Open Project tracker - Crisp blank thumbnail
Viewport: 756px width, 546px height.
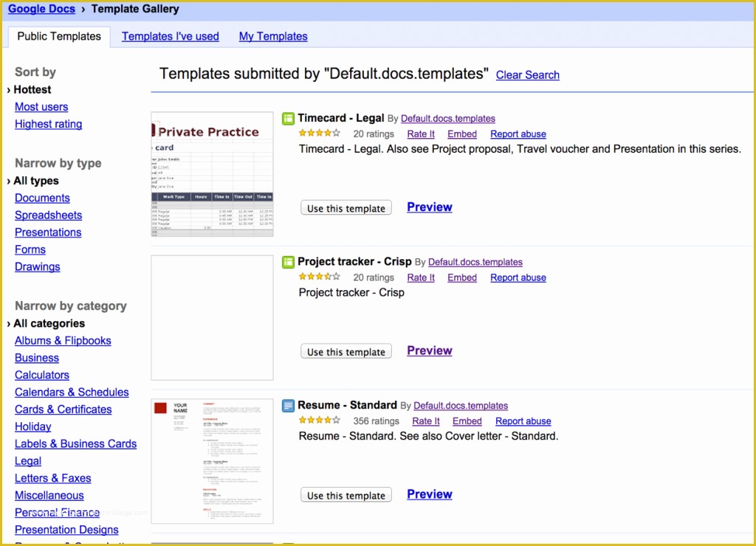[x=212, y=317]
